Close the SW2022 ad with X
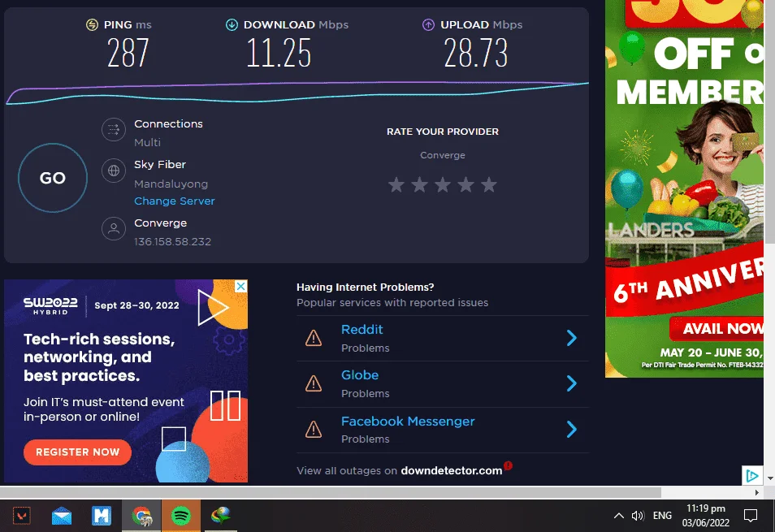 pos(240,286)
